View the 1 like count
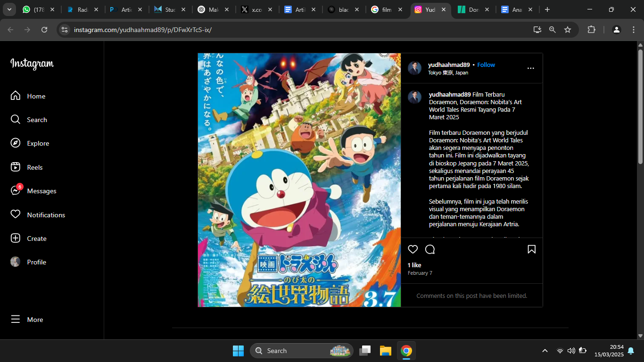Screen dimensions: 644x362 [414, 265]
